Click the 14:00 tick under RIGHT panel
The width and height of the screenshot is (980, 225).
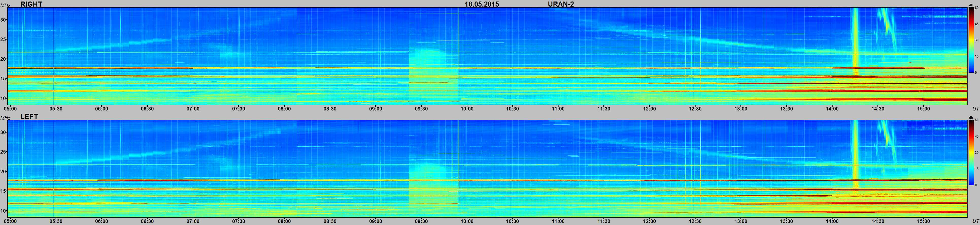click(x=832, y=109)
